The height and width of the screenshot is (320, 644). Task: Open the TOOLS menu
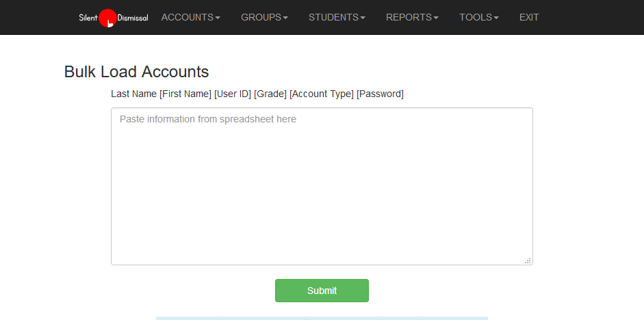pyautogui.click(x=476, y=17)
